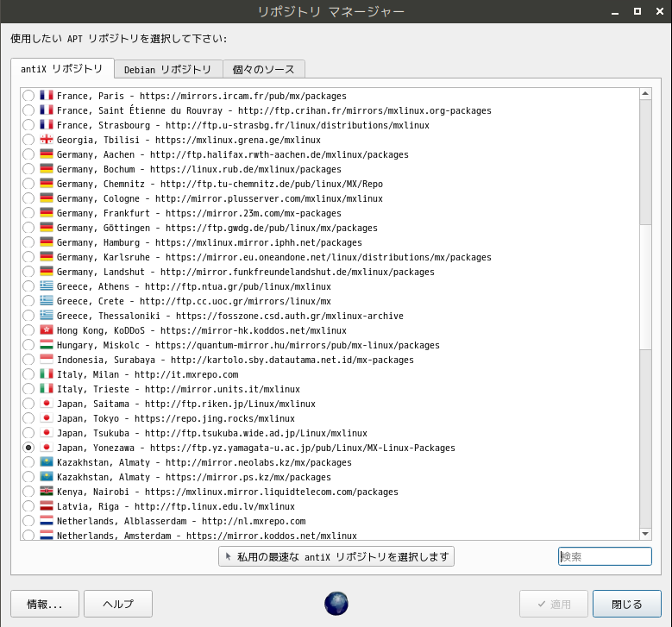This screenshot has height=627, width=672.
Task: Click the Kazakhstan flag beside neolabs.kz mirror
Action: 47,462
